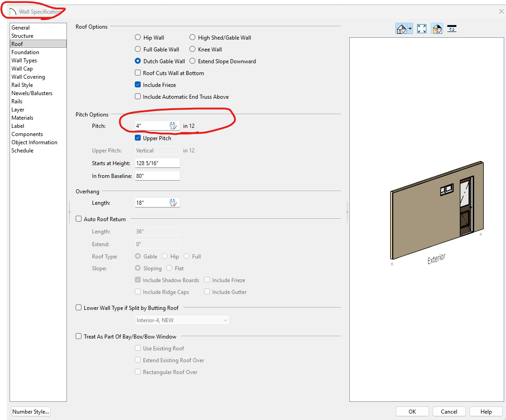Close the Wall Specification dialog with X
This screenshot has height=420, width=506.
click(501, 11)
